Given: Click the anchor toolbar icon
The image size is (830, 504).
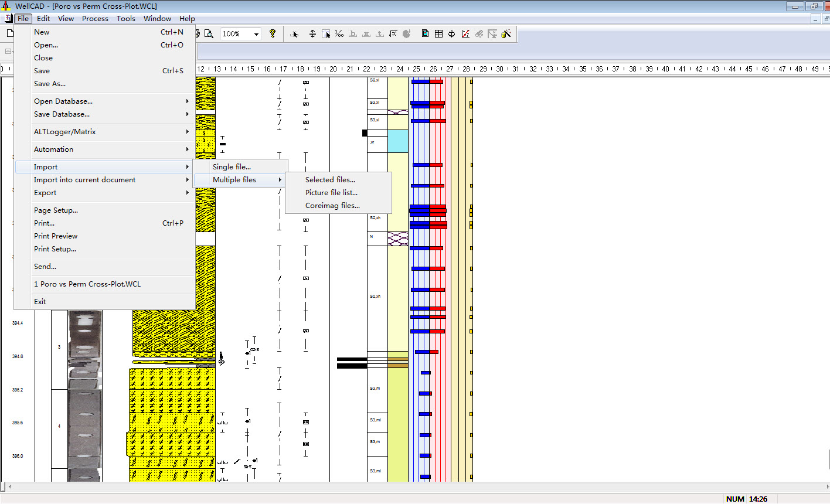Looking at the screenshot, I should (x=452, y=34).
